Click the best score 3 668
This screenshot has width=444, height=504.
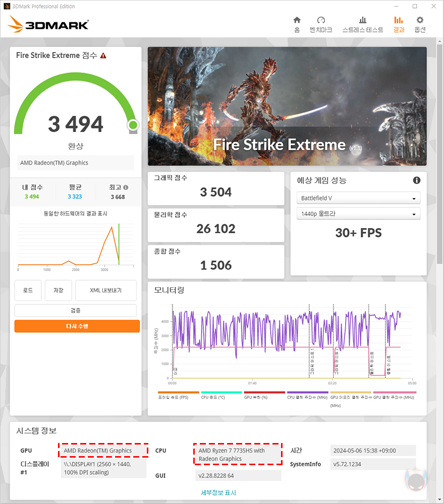118,197
